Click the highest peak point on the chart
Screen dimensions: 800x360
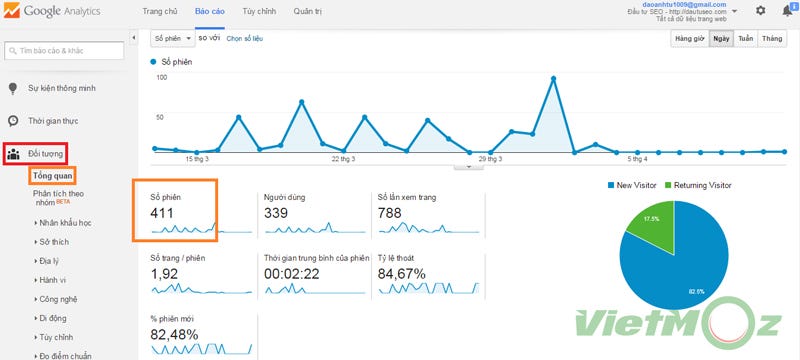[x=553, y=79]
